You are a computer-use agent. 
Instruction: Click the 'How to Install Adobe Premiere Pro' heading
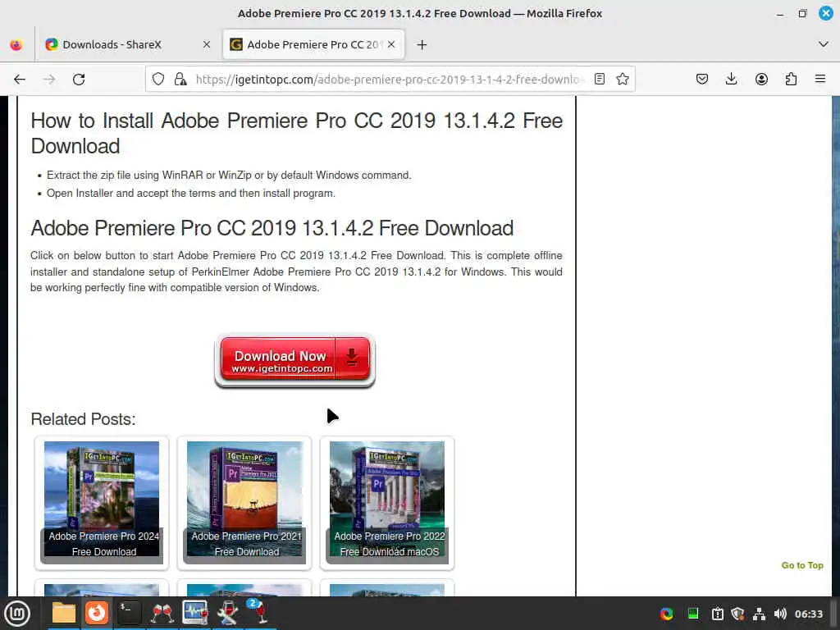[x=296, y=134]
